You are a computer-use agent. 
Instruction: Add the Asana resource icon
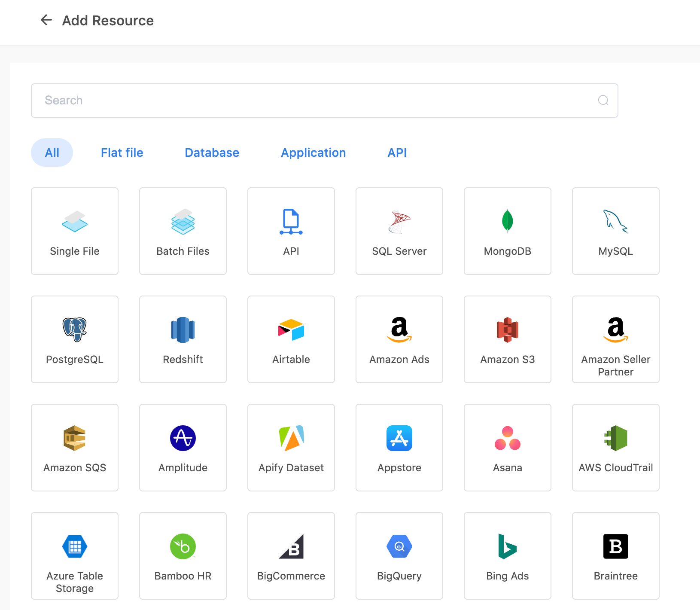click(508, 438)
